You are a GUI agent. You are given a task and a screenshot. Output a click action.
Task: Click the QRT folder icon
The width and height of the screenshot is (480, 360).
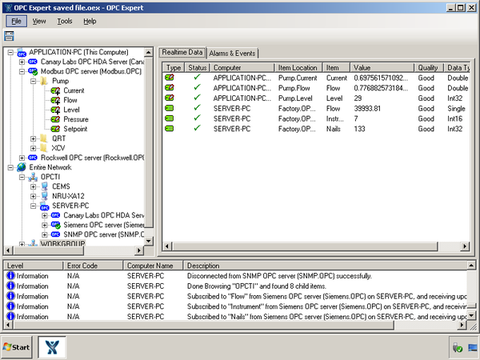pos(44,138)
